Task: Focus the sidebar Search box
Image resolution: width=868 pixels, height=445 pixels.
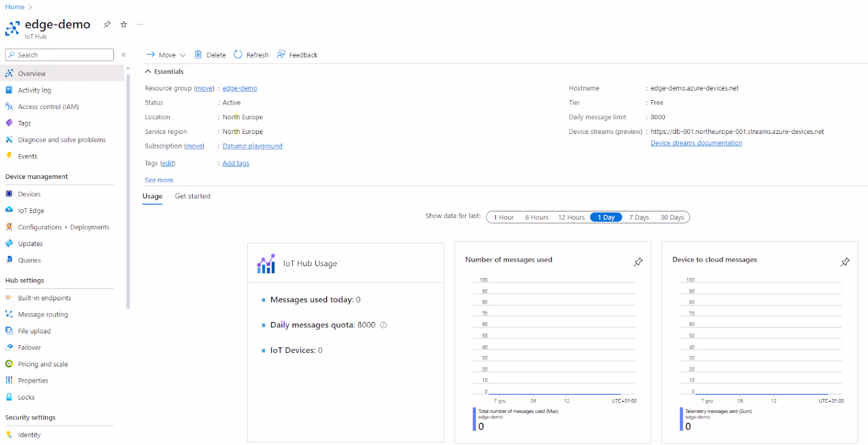Action: 60,55
